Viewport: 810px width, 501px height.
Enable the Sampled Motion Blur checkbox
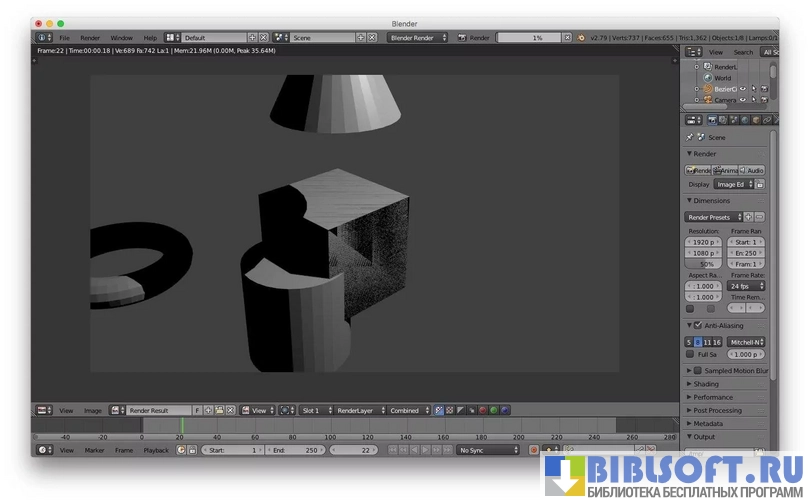click(697, 370)
